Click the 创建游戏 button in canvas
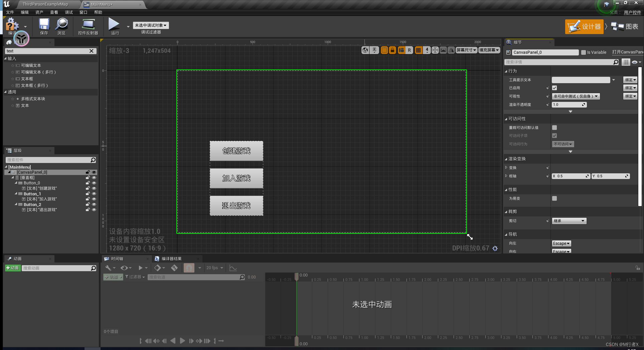The image size is (644, 350). point(236,151)
